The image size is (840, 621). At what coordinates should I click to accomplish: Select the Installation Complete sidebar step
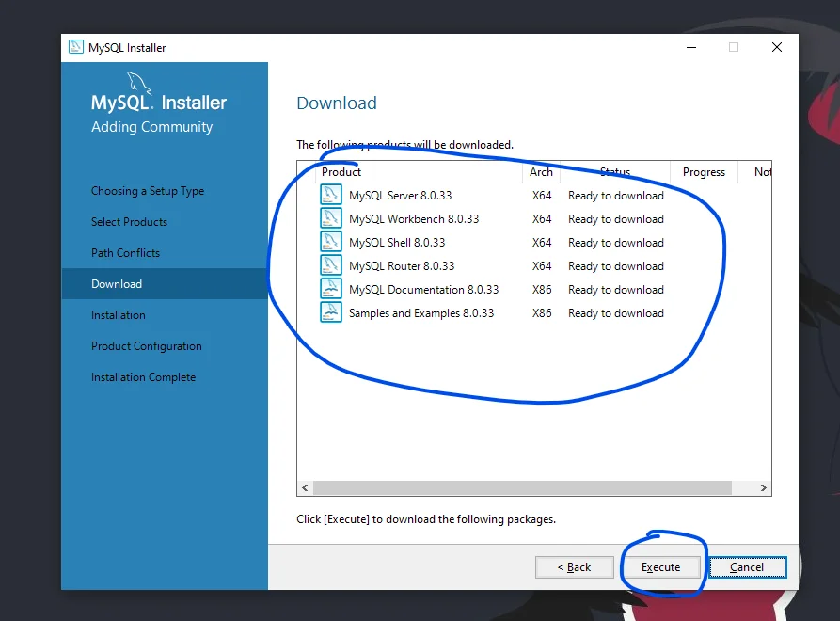pos(143,376)
